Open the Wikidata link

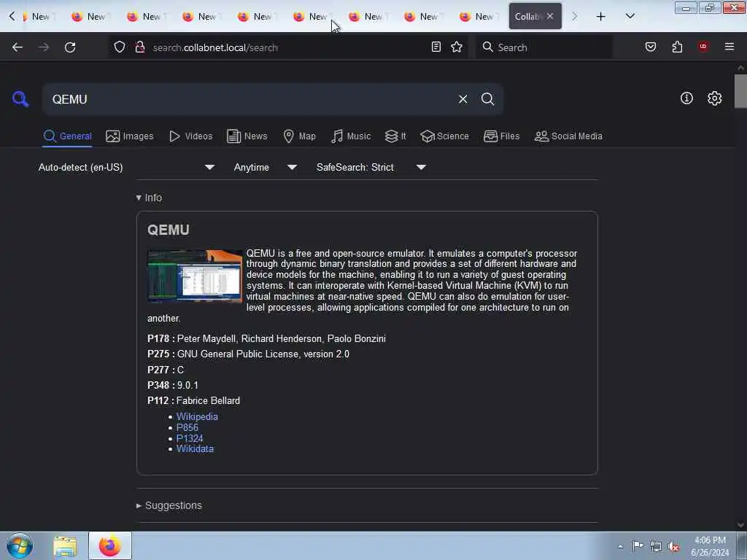(195, 449)
